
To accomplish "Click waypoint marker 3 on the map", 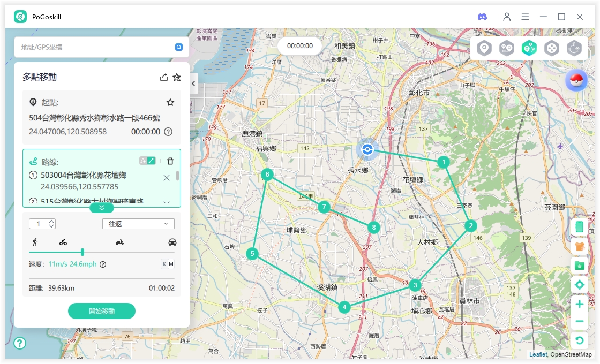I will click(x=415, y=285).
